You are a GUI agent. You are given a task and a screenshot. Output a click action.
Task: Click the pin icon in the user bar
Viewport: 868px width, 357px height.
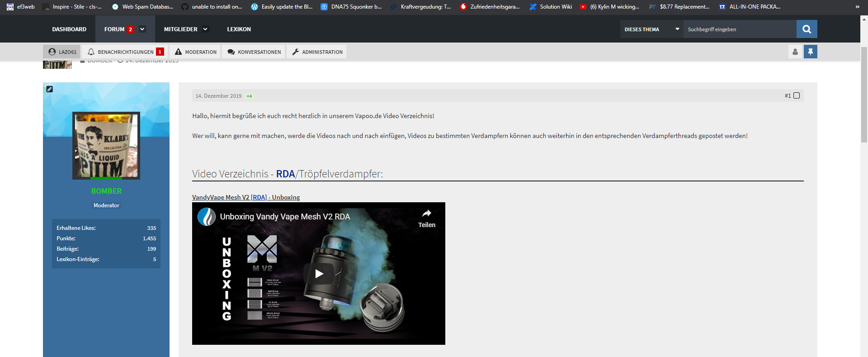point(810,52)
